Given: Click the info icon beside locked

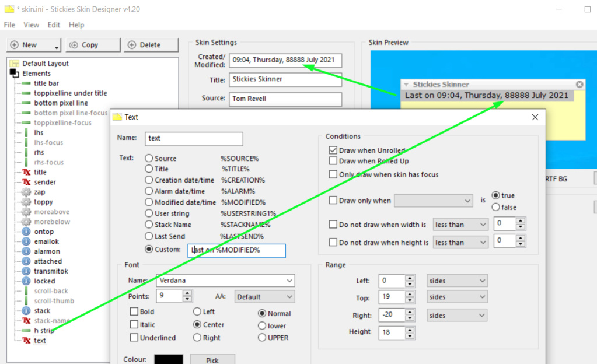Looking at the screenshot, I should pyautogui.click(x=26, y=281).
